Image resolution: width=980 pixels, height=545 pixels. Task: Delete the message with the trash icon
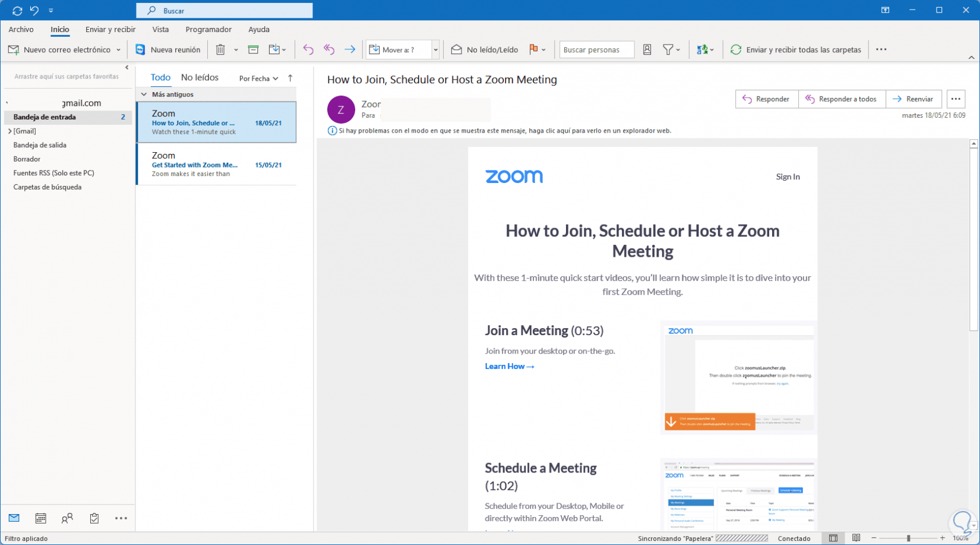(220, 50)
